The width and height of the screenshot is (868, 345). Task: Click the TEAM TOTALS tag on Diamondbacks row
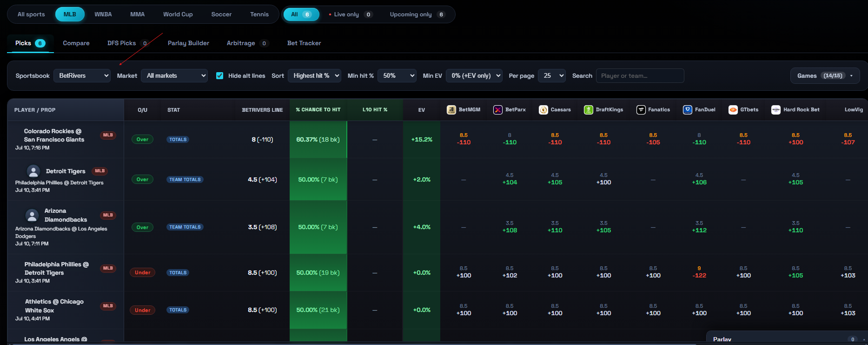click(x=185, y=227)
